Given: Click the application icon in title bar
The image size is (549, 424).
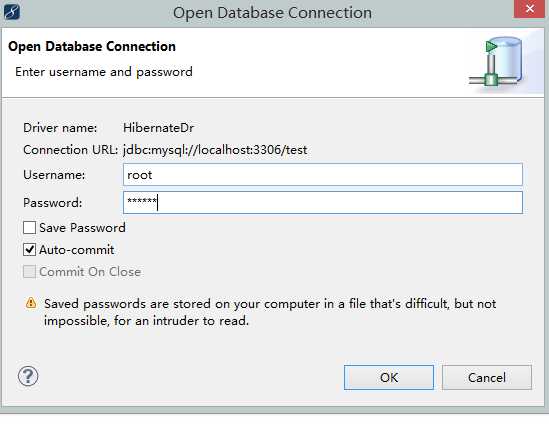Looking at the screenshot, I should coord(12,13).
